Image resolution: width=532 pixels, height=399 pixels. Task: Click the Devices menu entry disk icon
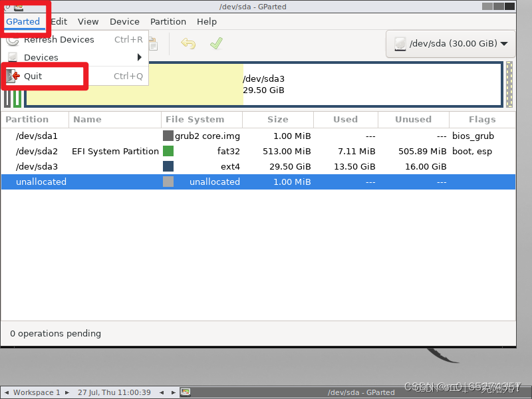click(x=13, y=57)
